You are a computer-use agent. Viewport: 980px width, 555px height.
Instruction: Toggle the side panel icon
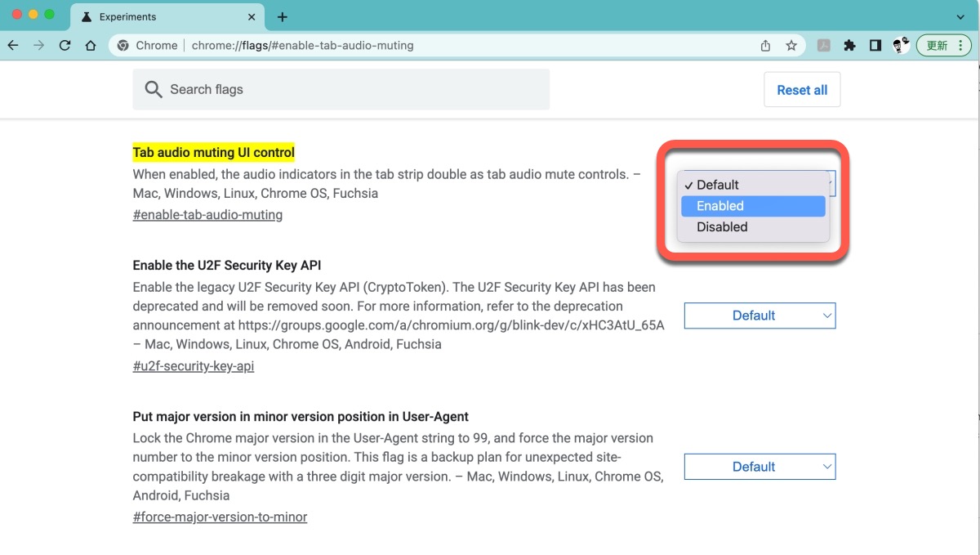coord(875,46)
